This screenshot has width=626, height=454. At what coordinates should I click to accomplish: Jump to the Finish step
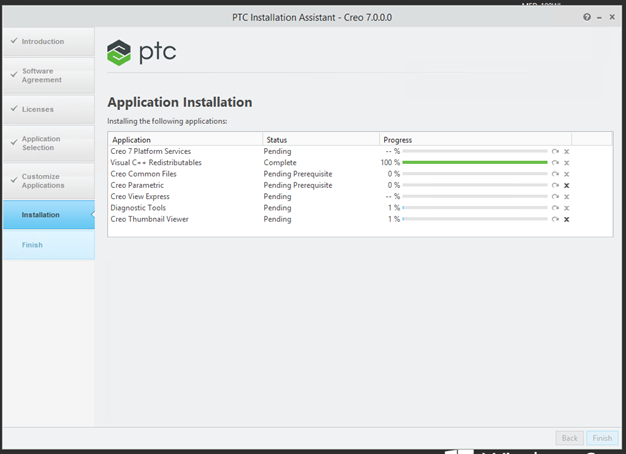pos(49,245)
